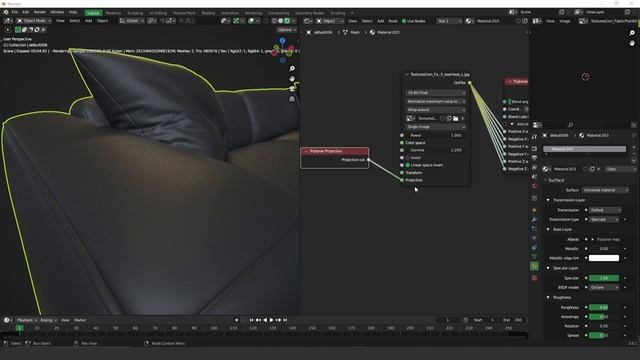Image resolution: width=640 pixels, height=360 pixels.
Task: Open the Render menu
Action: pyautogui.click(x=40, y=12)
